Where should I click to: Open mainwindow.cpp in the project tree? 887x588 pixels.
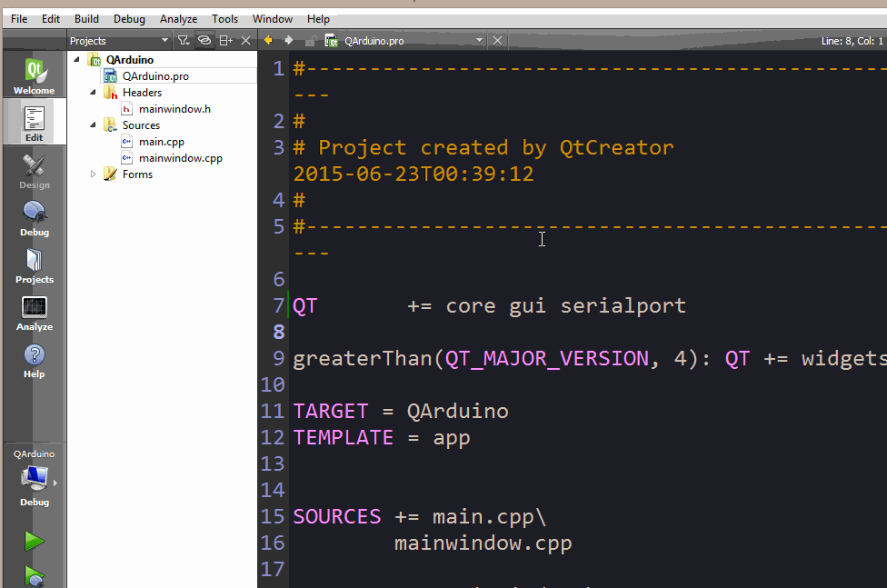click(180, 158)
